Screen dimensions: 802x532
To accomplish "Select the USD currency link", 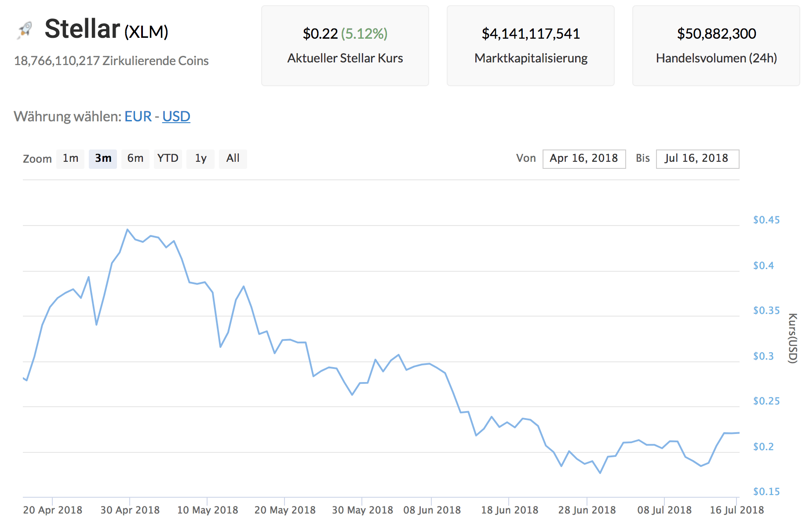I will coord(176,116).
